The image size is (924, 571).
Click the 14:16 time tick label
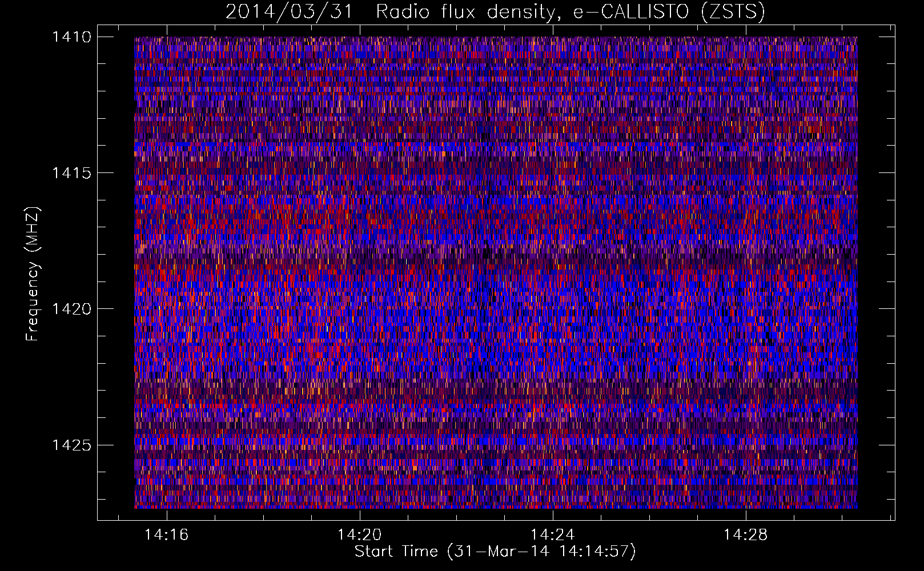[166, 535]
